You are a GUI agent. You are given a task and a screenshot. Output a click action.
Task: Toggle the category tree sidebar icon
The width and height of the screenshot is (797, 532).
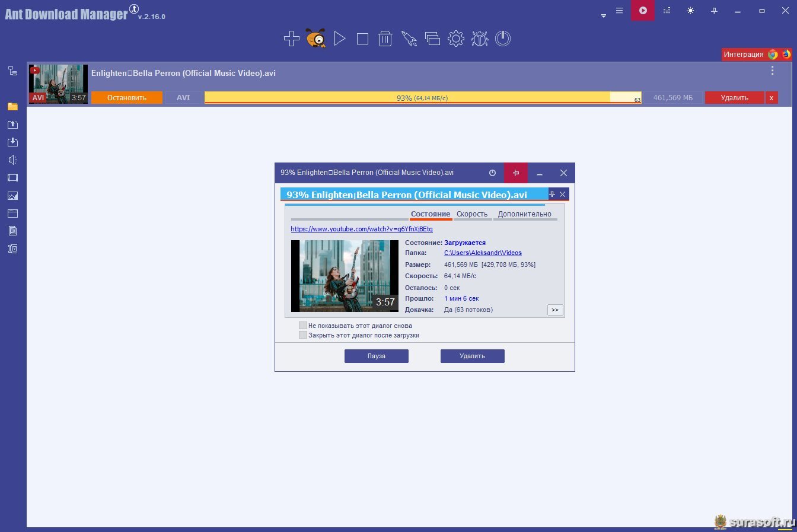[12, 71]
